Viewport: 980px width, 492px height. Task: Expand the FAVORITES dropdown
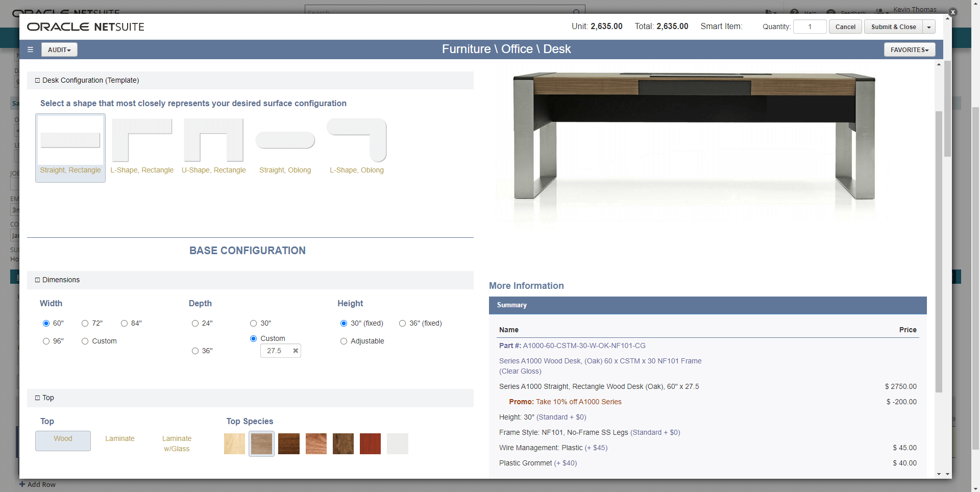909,50
